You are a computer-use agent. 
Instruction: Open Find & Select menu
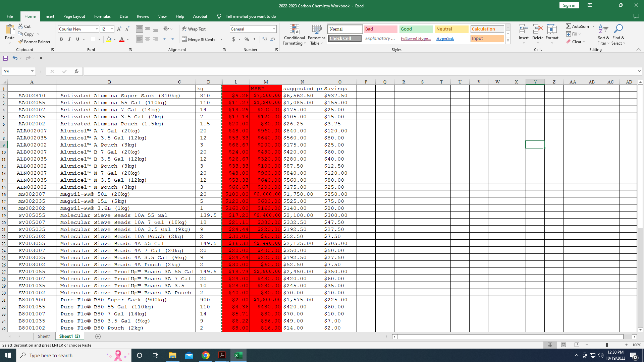pyautogui.click(x=618, y=35)
